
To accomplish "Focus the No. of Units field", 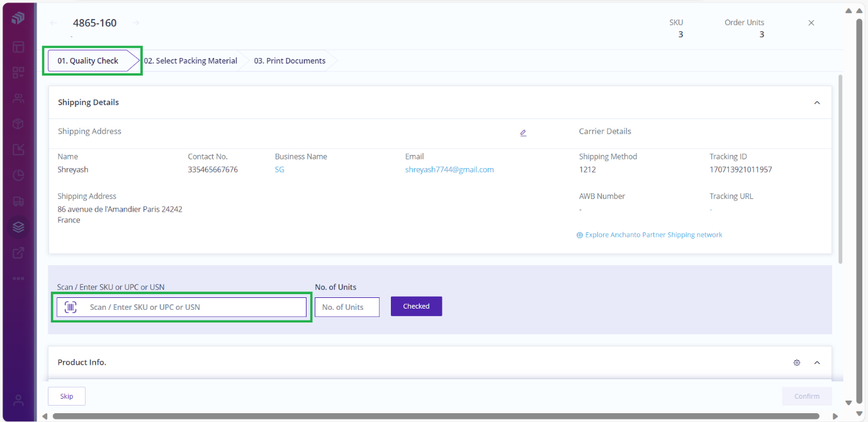I will pos(347,307).
